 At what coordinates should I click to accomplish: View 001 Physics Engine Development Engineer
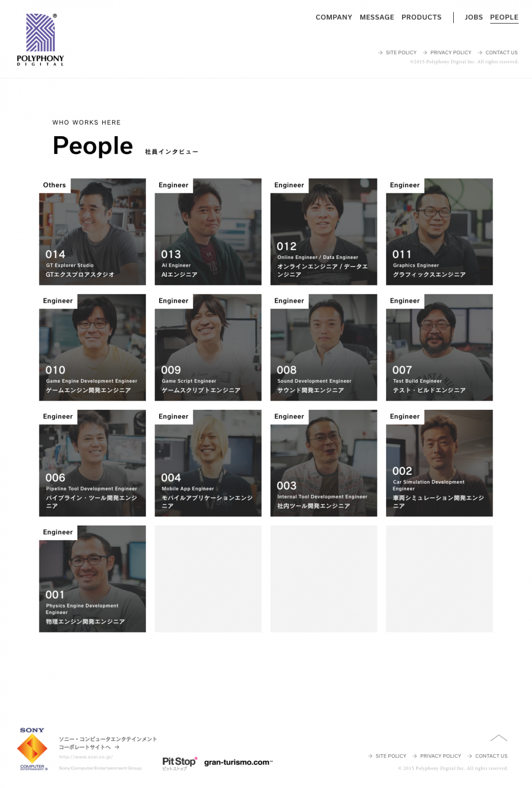[x=93, y=579]
